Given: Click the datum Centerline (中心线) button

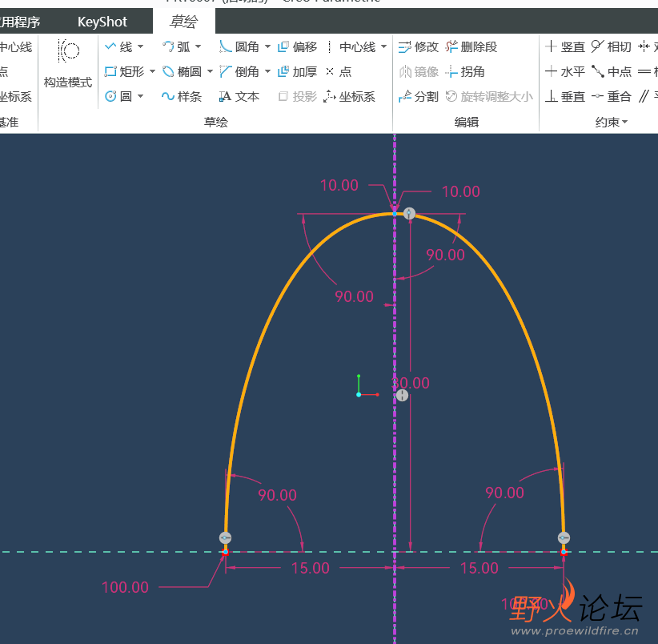Looking at the screenshot, I should pyautogui.click(x=16, y=47).
